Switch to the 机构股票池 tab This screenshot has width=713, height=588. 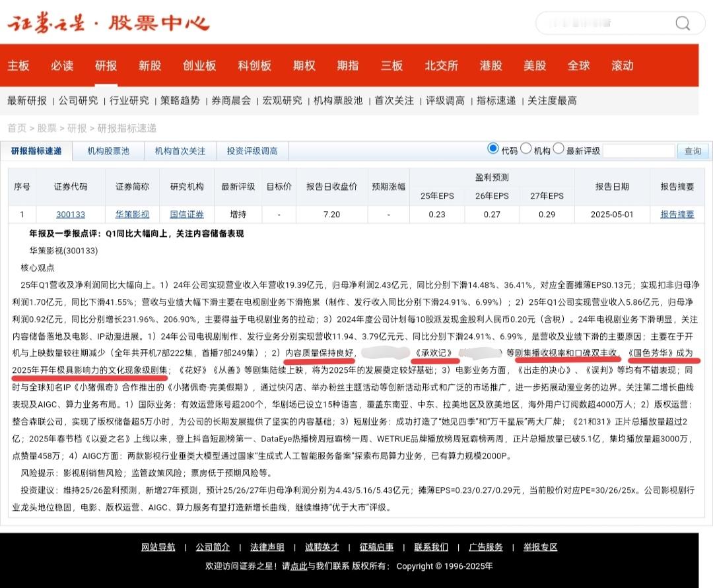(x=108, y=151)
